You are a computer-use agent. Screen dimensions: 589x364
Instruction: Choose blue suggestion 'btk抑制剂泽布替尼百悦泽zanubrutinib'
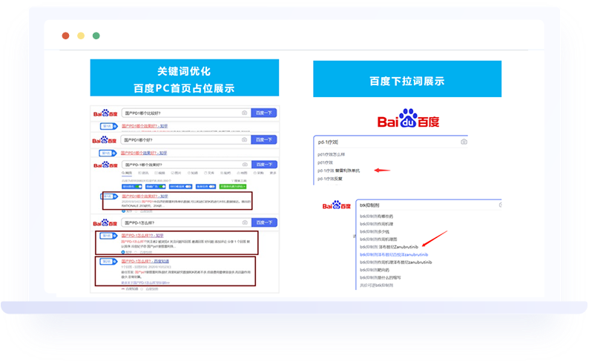(x=394, y=254)
